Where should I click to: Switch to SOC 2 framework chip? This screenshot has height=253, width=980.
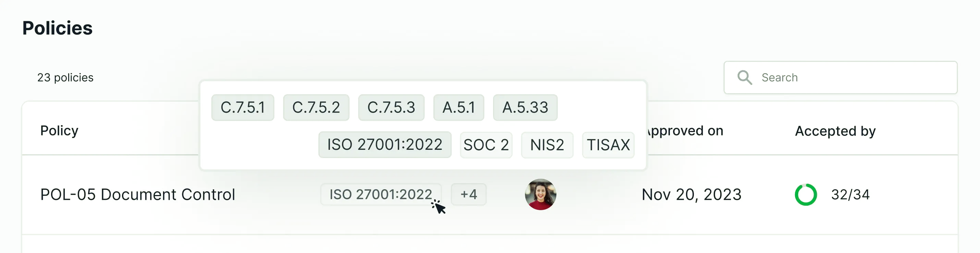pos(486,145)
